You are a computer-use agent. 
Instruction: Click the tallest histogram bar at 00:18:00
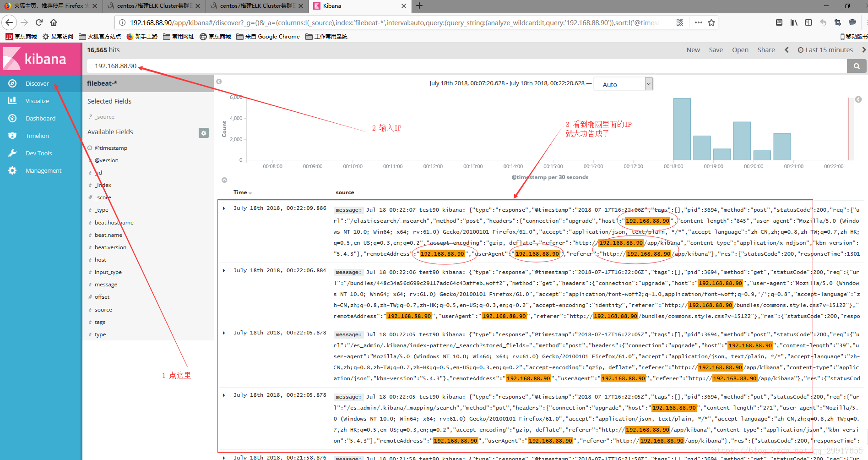(682, 129)
